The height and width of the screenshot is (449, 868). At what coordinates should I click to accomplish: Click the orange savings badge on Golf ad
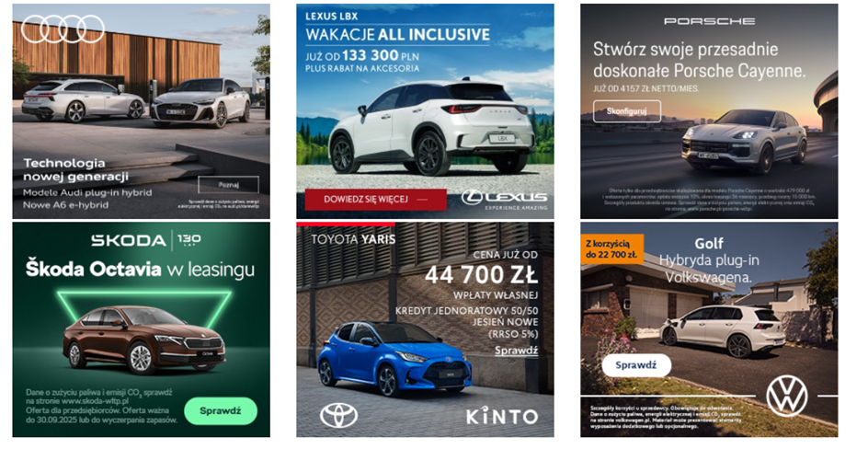(611, 248)
